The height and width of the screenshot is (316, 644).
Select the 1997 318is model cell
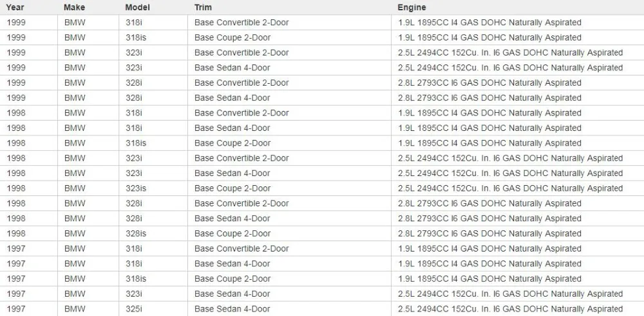pos(136,279)
